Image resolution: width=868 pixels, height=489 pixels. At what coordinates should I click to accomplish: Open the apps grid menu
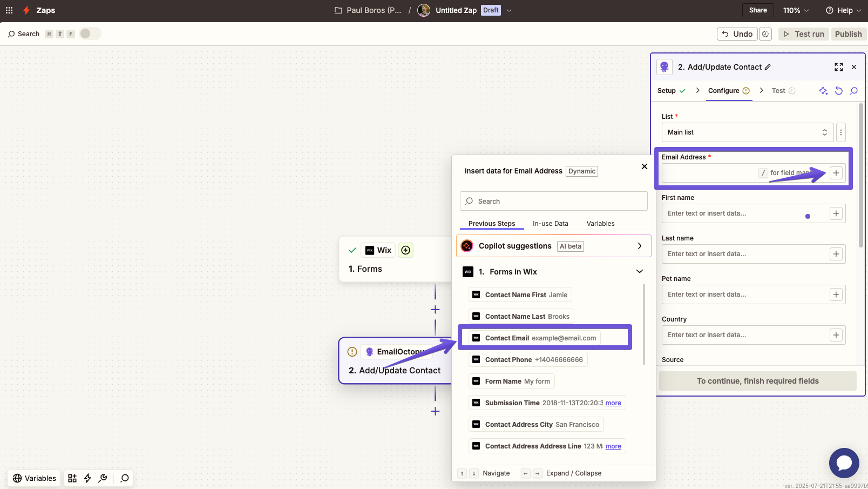click(x=9, y=10)
